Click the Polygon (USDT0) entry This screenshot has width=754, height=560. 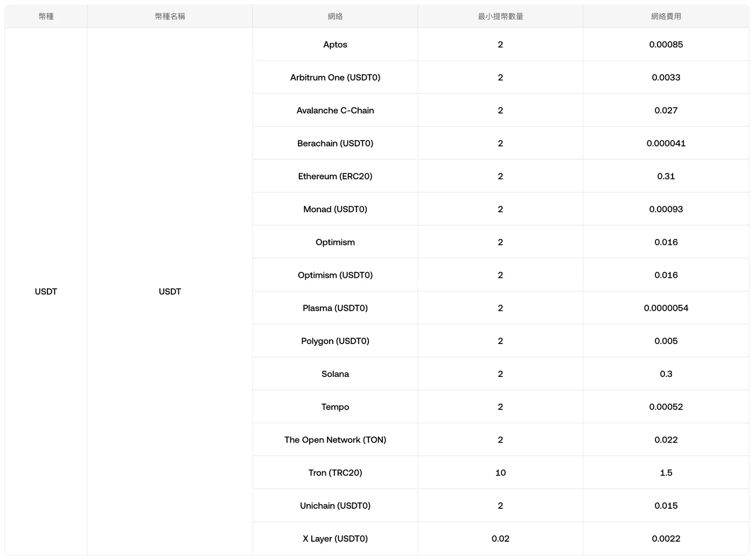coord(335,341)
